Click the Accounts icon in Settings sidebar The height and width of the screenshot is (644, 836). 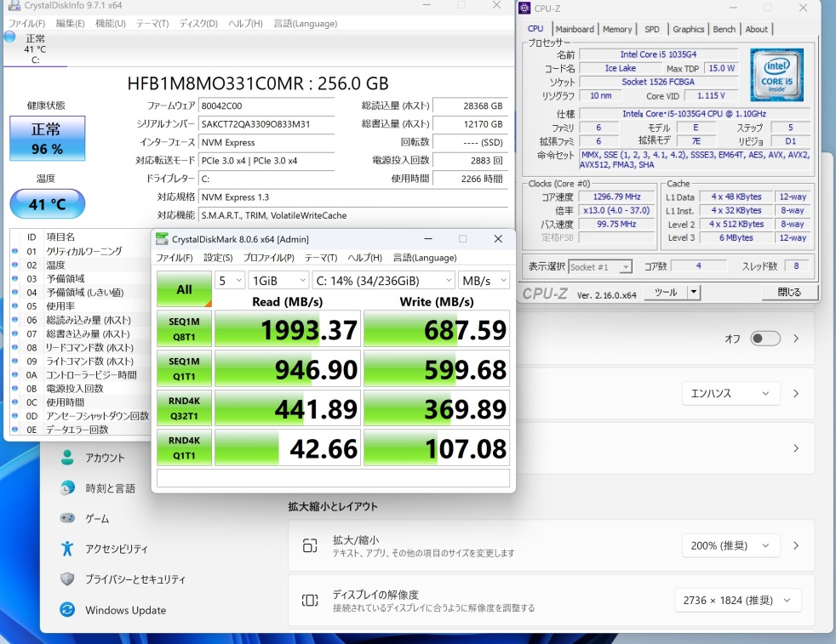click(67, 458)
